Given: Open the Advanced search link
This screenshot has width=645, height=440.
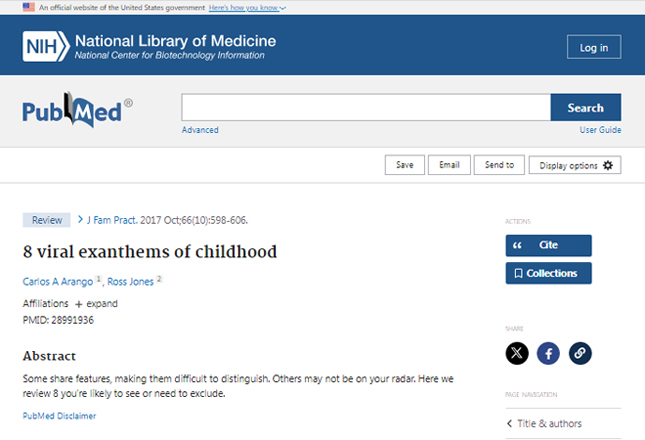Looking at the screenshot, I should (200, 130).
